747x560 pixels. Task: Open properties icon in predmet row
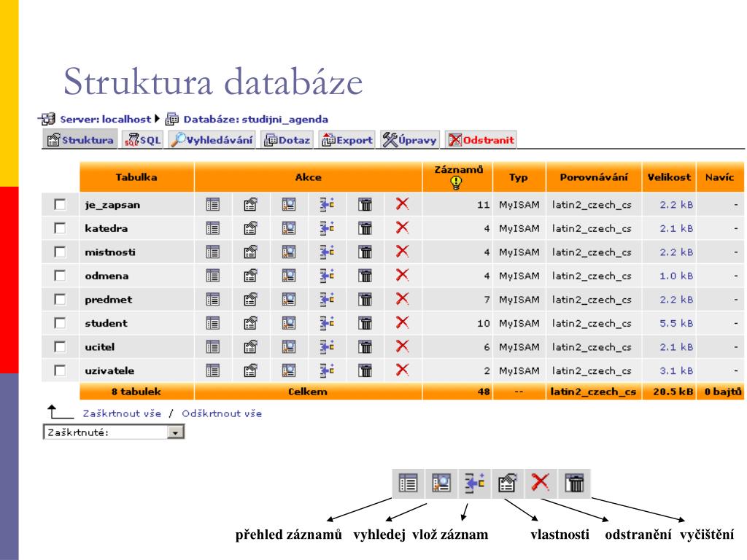251,299
